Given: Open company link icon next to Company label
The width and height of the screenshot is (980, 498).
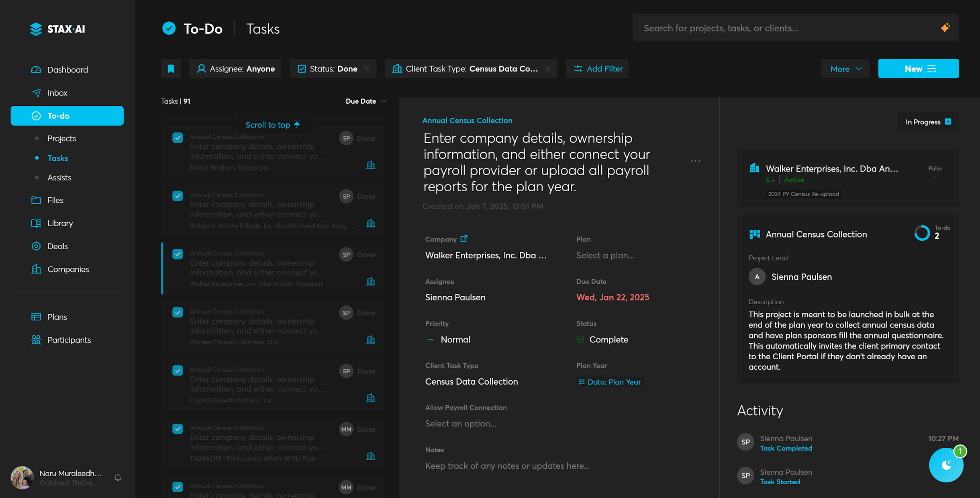Looking at the screenshot, I should pos(464,239).
